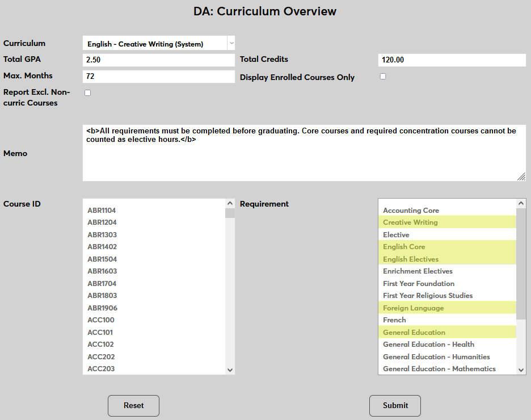The width and height of the screenshot is (531, 420).
Task: Open the Curriculum dropdown
Action: coord(158,44)
